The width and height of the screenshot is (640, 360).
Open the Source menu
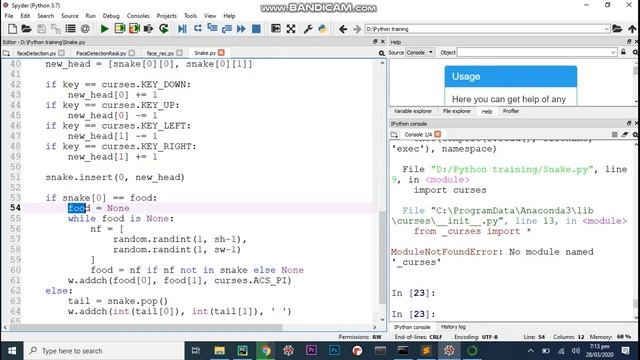click(x=70, y=16)
